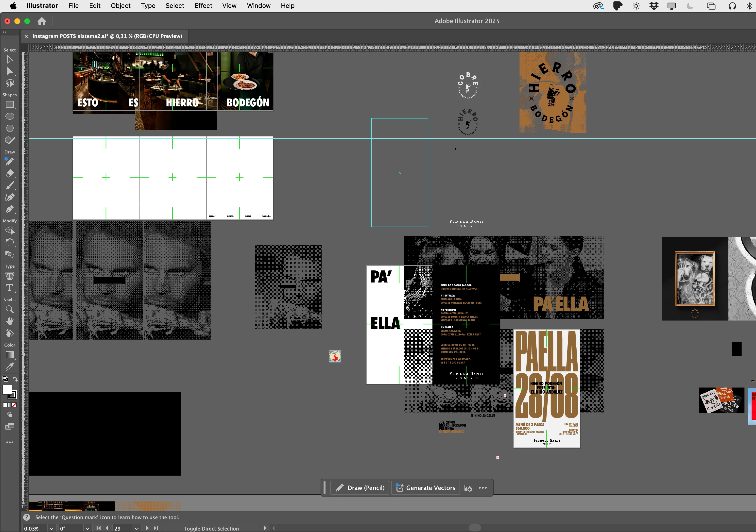The image size is (756, 532).
Task: Select the Eraser tool
Action: point(10,173)
